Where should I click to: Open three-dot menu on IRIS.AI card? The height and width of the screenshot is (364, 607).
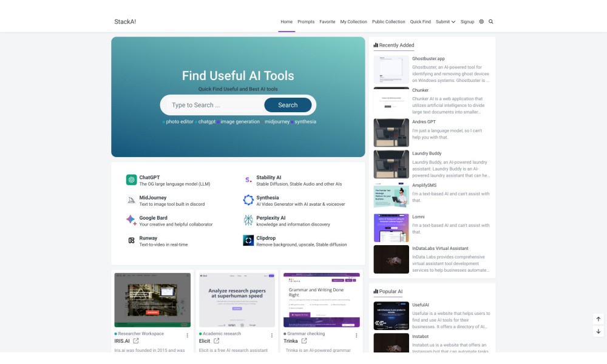tap(187, 335)
